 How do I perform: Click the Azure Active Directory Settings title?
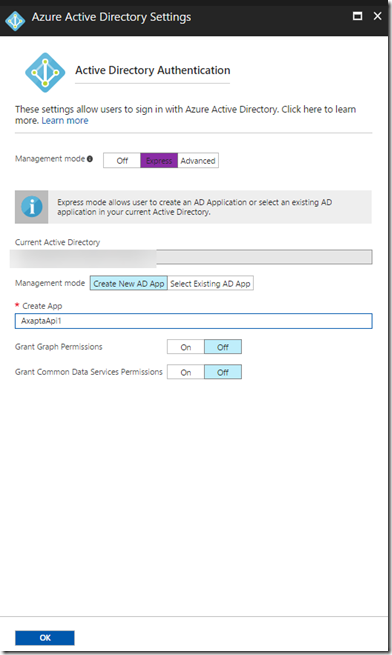(112, 17)
